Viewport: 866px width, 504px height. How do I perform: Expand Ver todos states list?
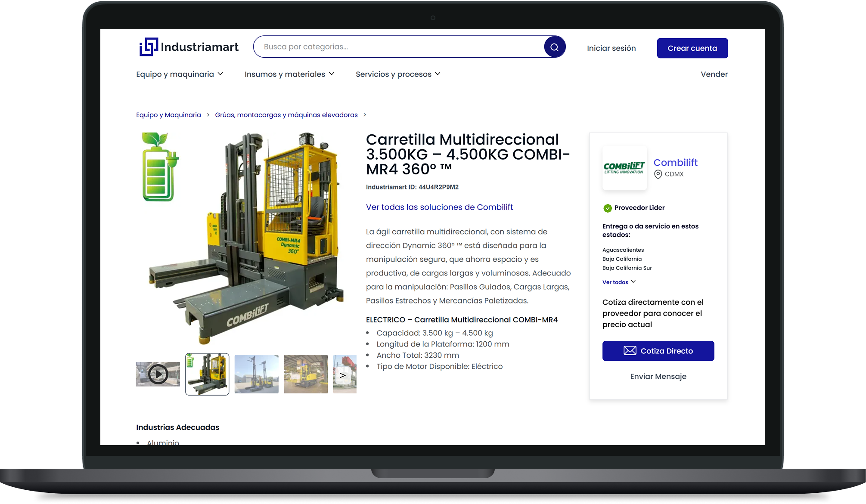pos(619,282)
